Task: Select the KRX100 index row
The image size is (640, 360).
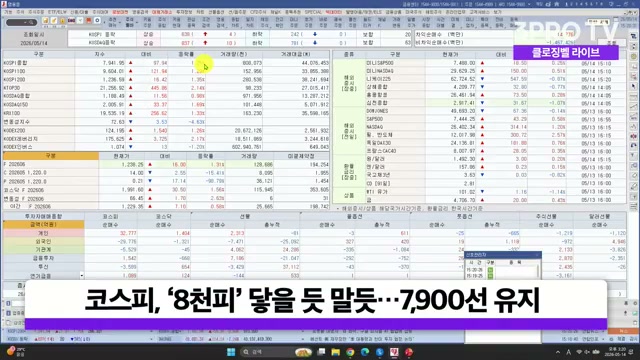Action: (x=166, y=113)
